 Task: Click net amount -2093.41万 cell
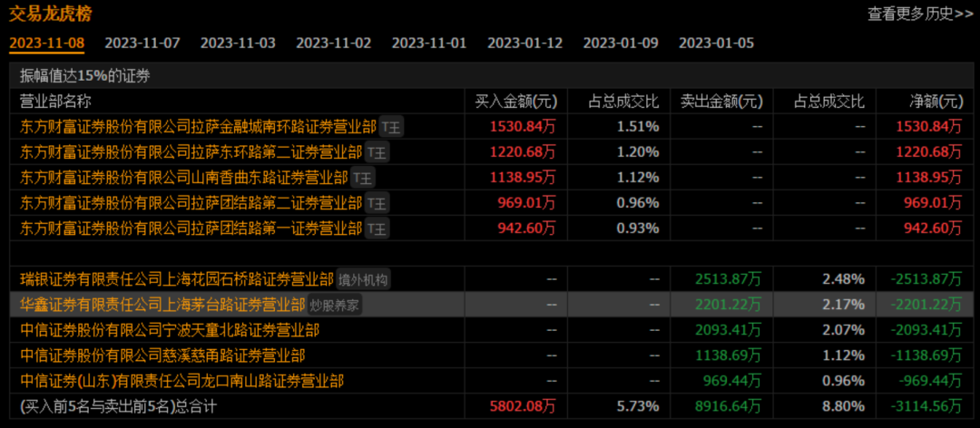pyautogui.click(x=926, y=329)
